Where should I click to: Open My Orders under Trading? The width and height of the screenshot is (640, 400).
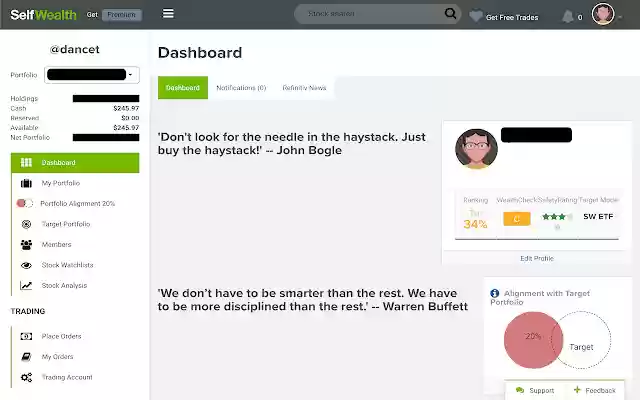(x=57, y=356)
